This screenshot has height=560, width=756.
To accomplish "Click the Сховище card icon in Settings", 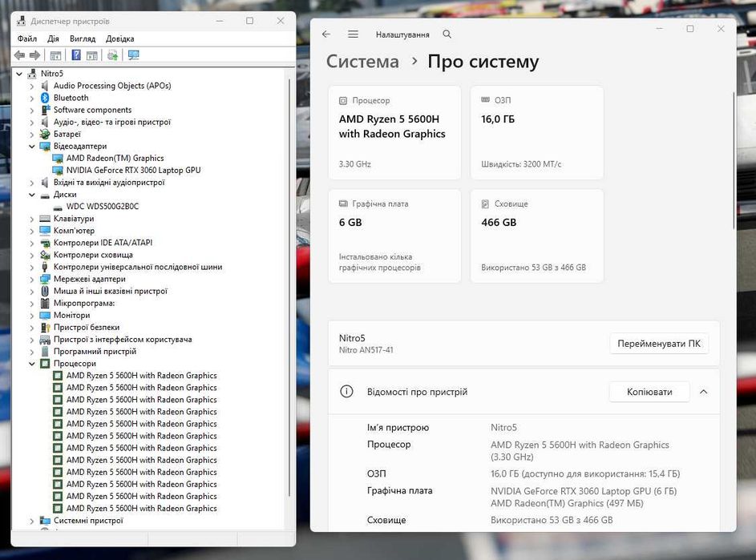I will click(485, 203).
